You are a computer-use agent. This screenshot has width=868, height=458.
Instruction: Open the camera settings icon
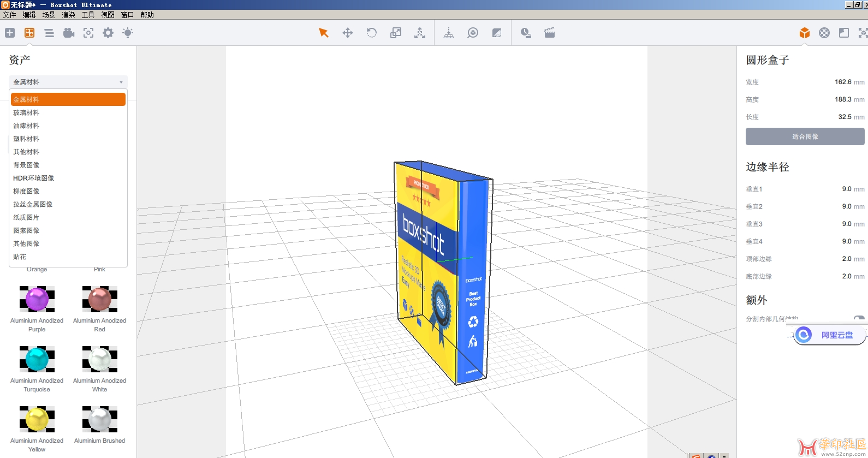coord(69,33)
